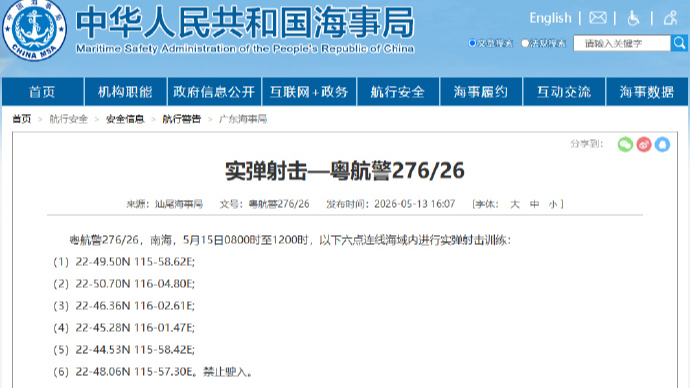Select the second search-type radio button
The height and width of the screenshot is (388, 690).
[x=525, y=43]
